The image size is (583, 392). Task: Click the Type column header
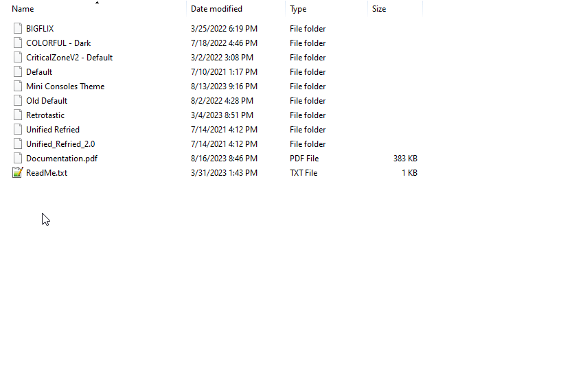pos(298,9)
